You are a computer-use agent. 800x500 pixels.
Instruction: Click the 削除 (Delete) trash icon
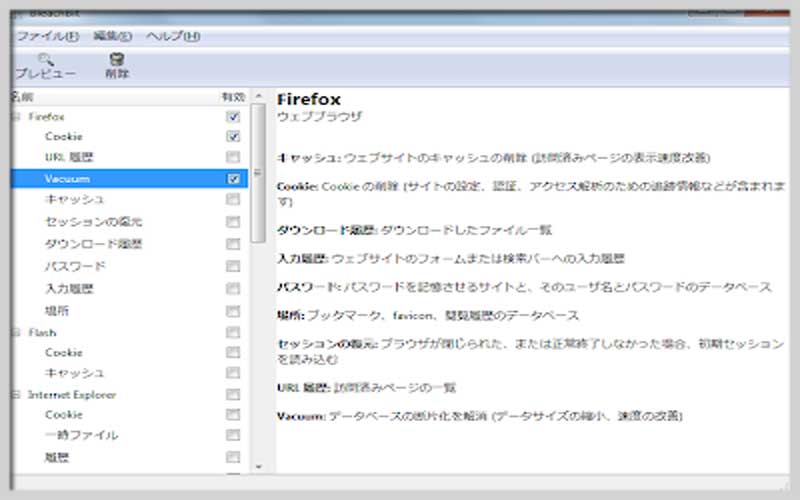(117, 60)
